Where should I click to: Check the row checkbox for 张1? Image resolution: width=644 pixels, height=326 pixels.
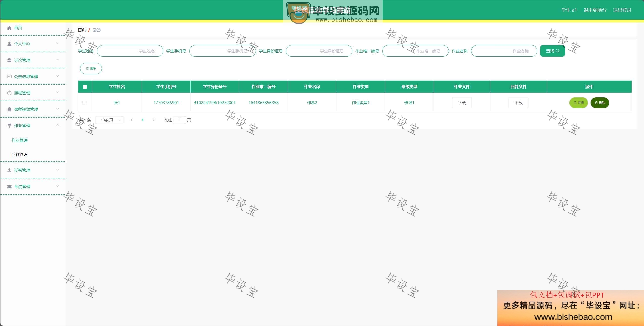84,103
